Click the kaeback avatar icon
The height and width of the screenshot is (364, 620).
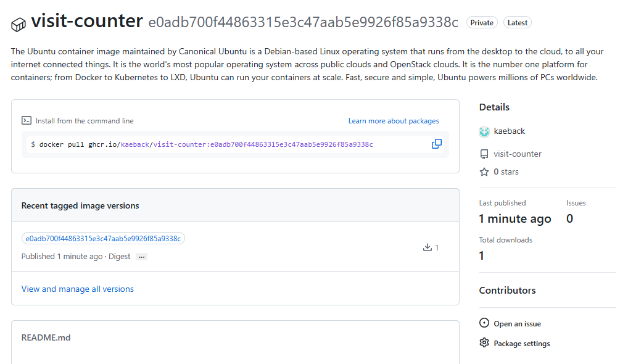pos(484,131)
